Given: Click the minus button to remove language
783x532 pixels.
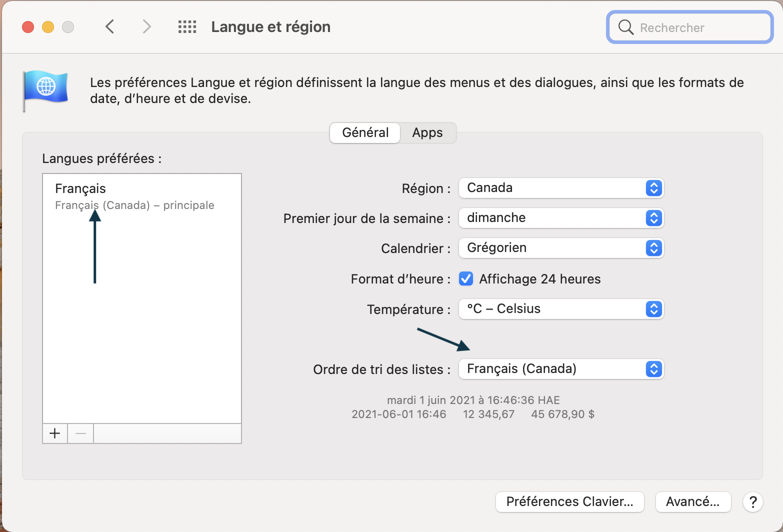Looking at the screenshot, I should 80,433.
